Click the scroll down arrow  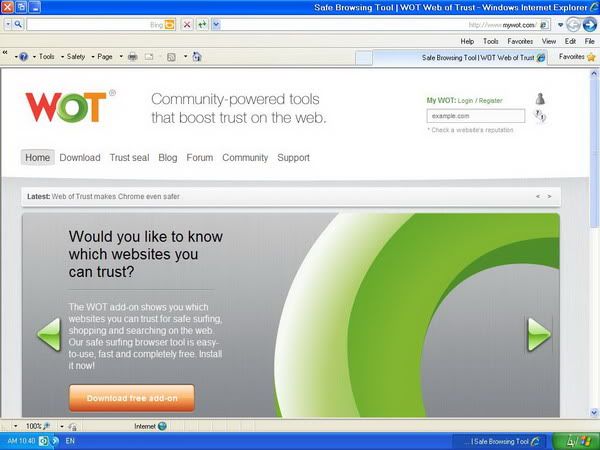click(x=594, y=412)
